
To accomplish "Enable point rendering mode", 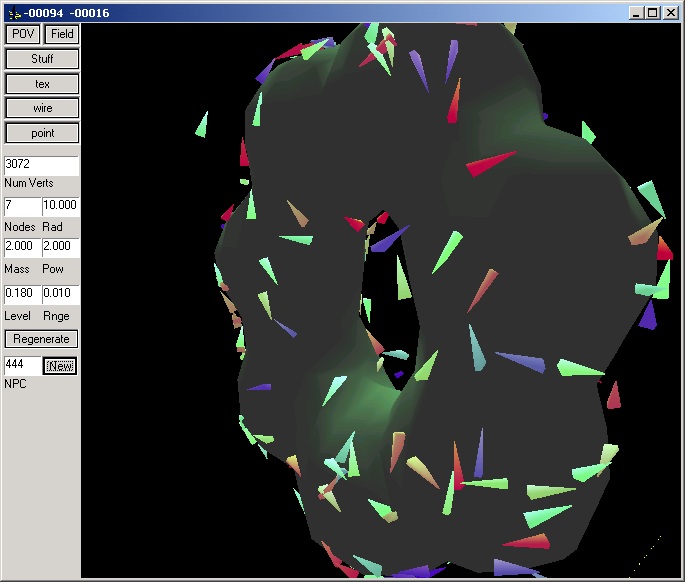I will 42,133.
